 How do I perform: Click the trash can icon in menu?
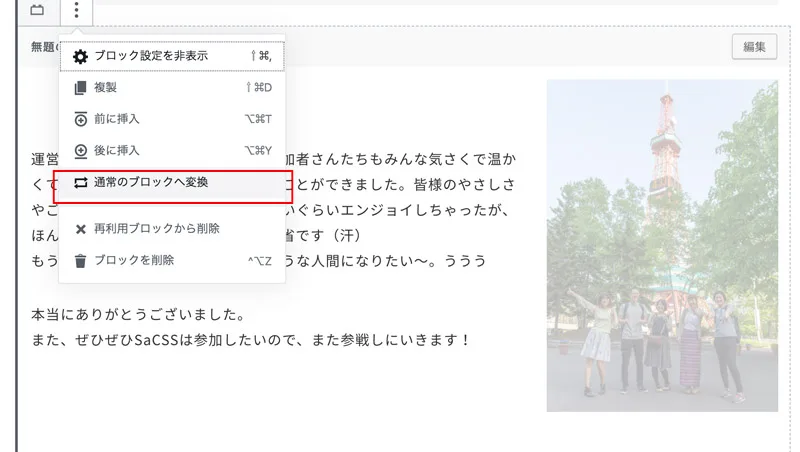coord(81,261)
